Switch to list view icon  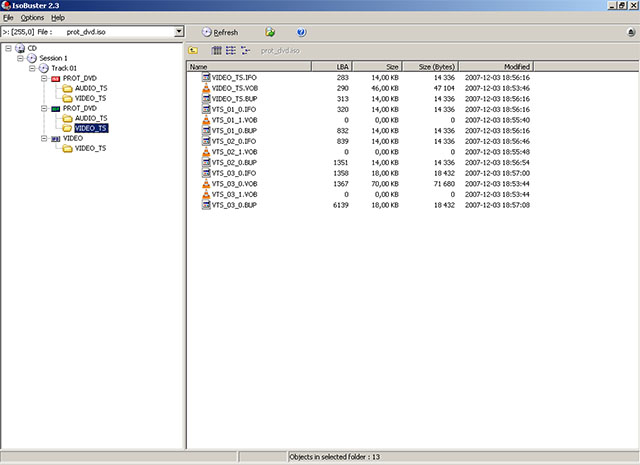(x=231, y=50)
